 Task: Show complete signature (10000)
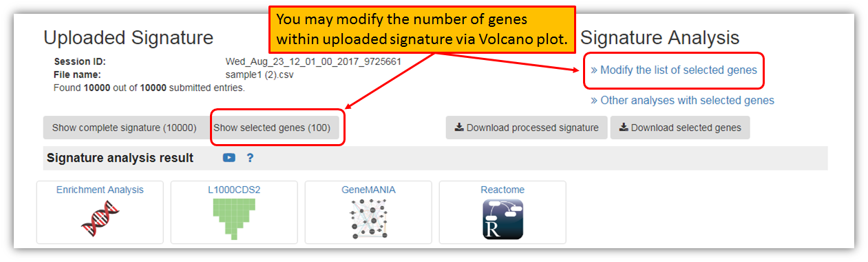click(x=125, y=128)
